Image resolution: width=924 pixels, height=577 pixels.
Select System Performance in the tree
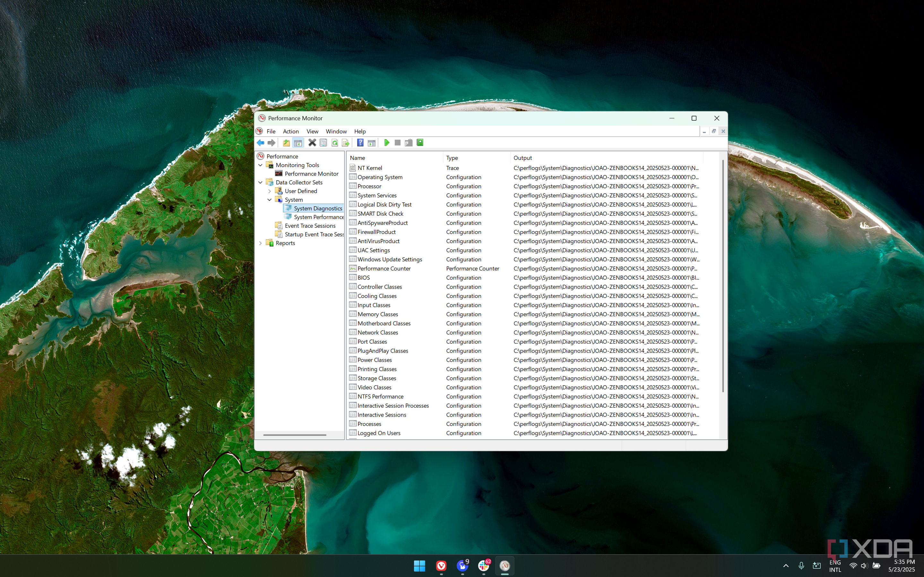[318, 217]
